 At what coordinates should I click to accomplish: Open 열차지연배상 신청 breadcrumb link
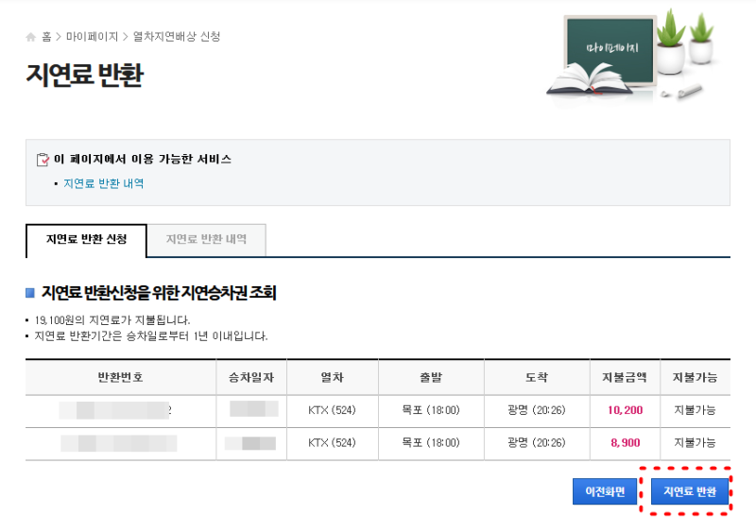click(x=177, y=37)
